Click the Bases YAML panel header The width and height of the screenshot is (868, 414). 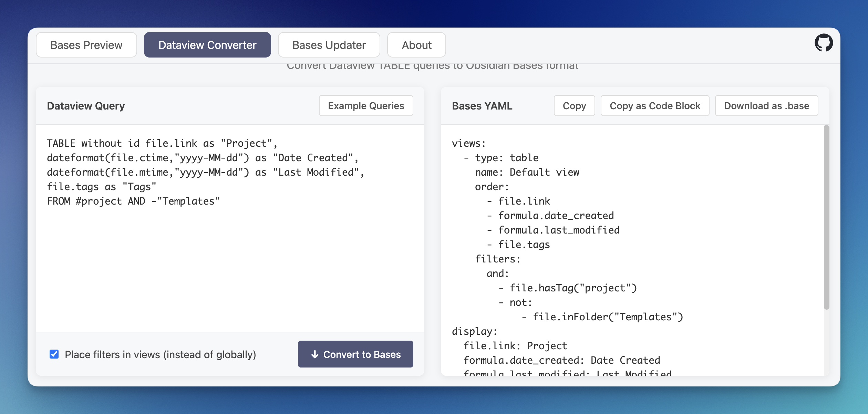coord(482,106)
